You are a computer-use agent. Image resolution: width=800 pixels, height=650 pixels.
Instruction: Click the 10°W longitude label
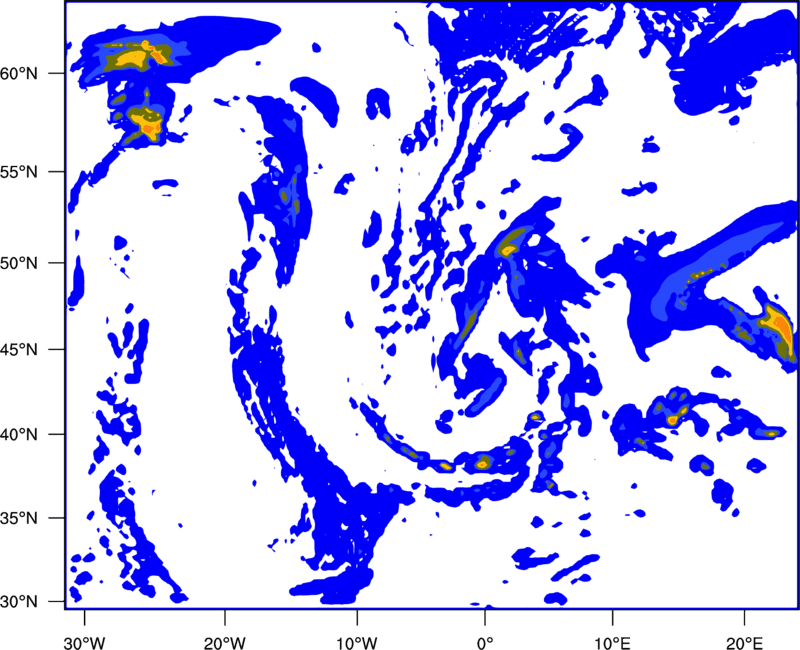click(x=356, y=643)
